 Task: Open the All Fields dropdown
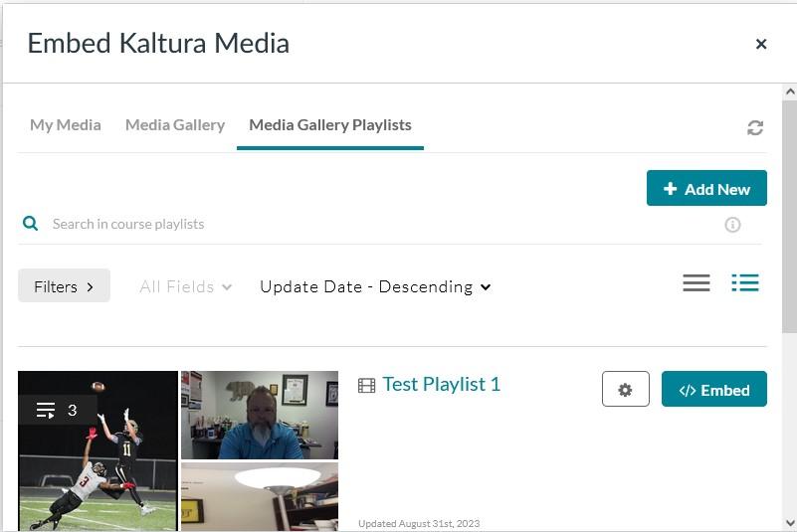185,287
